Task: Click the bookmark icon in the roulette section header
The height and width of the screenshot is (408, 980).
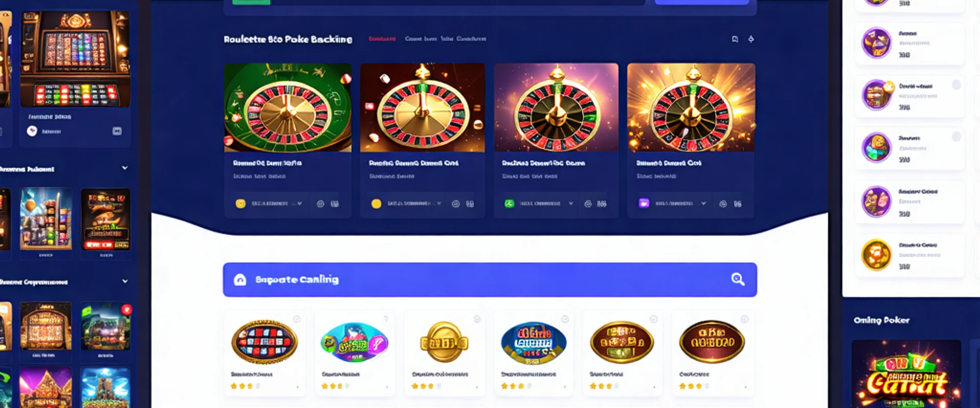Action: point(735,39)
